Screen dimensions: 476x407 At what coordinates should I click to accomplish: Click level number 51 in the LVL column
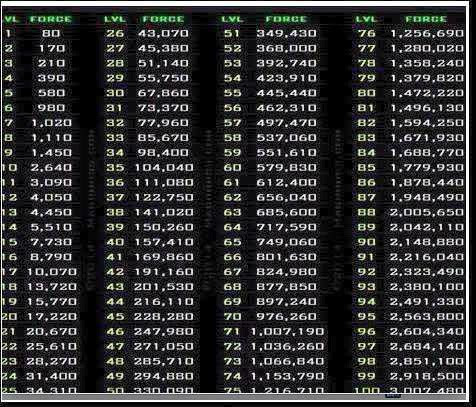pos(232,33)
